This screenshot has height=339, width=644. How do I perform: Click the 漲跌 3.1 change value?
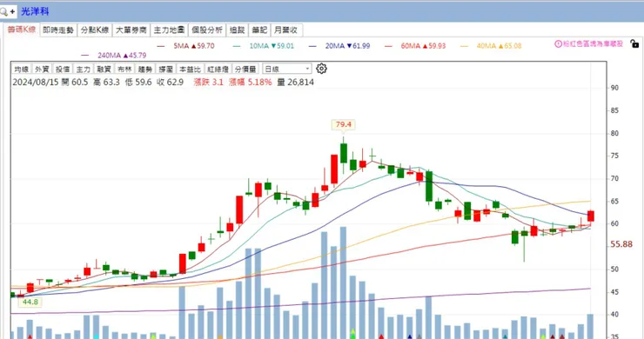click(x=208, y=82)
